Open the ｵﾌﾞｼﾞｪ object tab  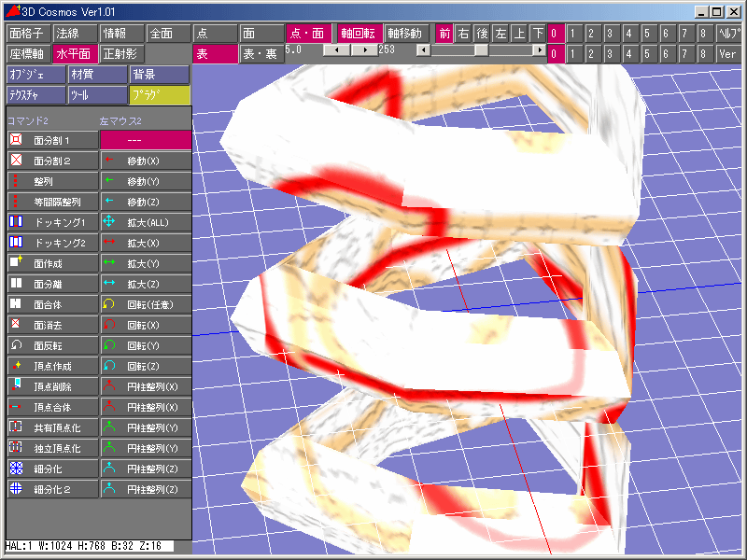click(36, 75)
